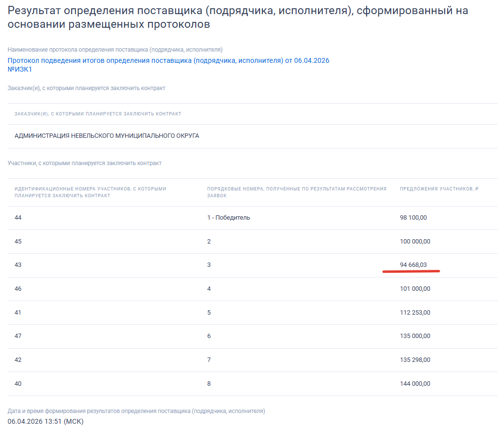The height and width of the screenshot is (433, 504).
Task: Select participant number 43
Action: pyautogui.click(x=18, y=264)
